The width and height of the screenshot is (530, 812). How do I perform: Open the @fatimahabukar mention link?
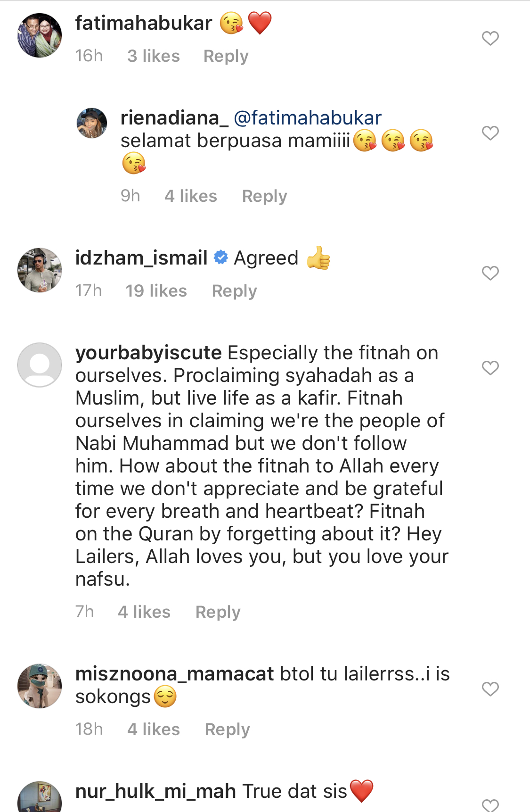308,118
